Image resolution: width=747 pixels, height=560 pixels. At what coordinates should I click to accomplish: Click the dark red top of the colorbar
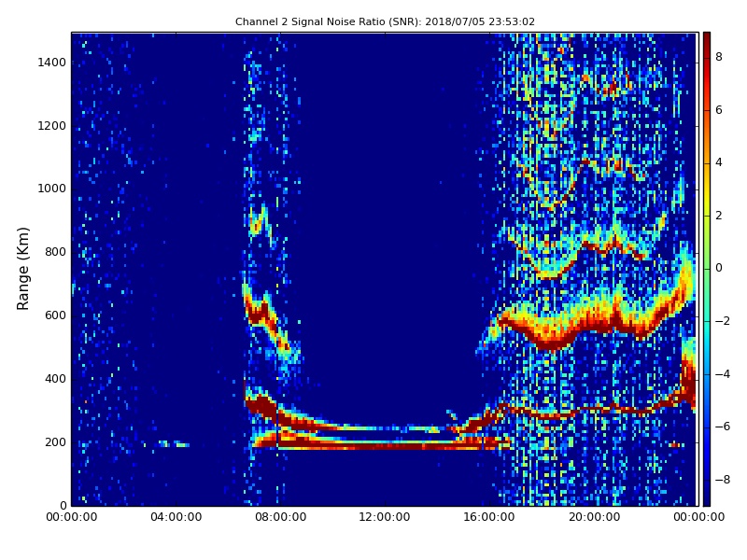click(707, 40)
